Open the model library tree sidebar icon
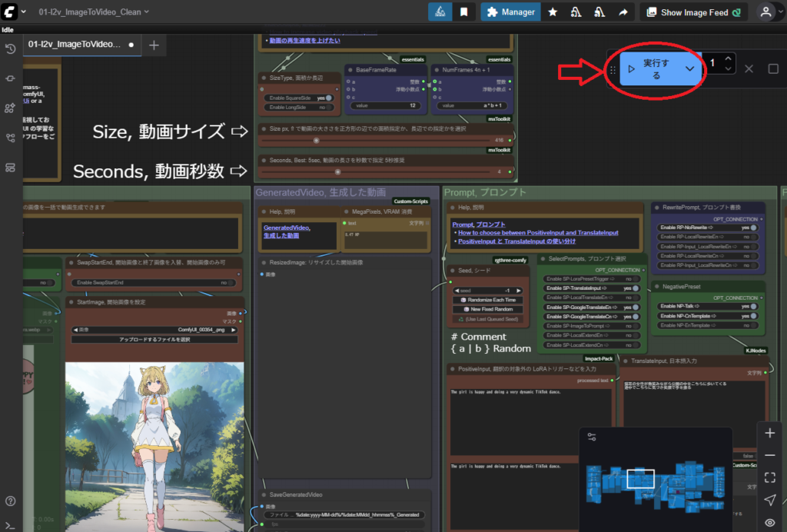The width and height of the screenshot is (787, 532). (x=10, y=138)
